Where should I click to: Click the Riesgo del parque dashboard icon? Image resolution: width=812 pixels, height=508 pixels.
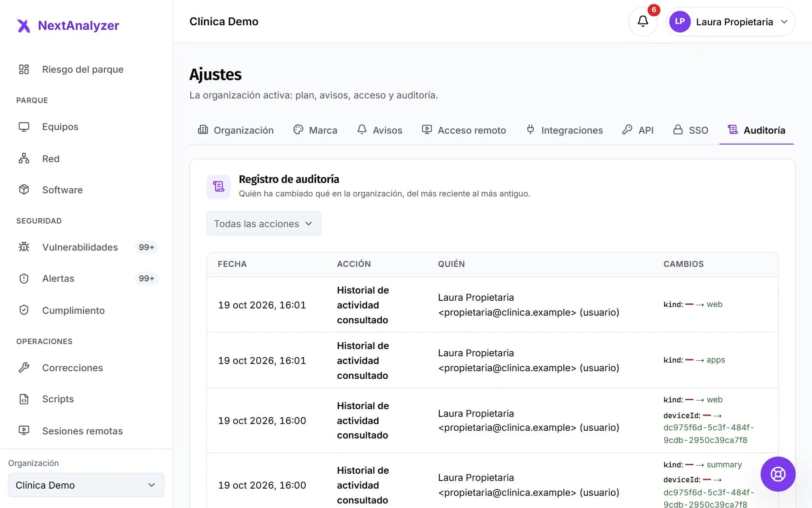pyautogui.click(x=24, y=69)
